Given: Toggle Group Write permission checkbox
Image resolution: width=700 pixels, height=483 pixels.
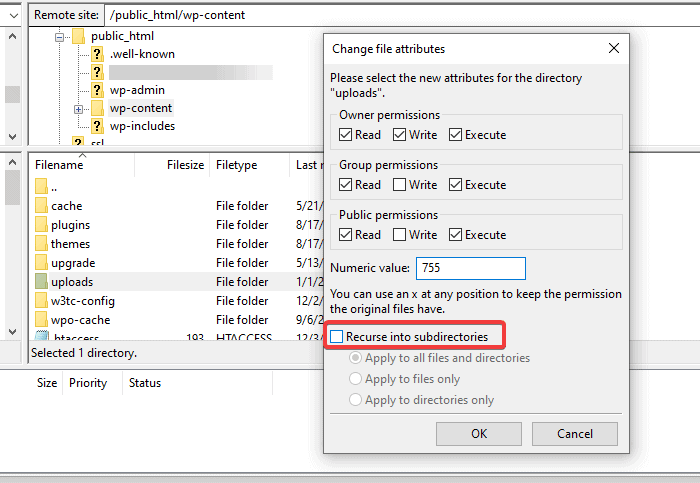Looking at the screenshot, I should pos(400,185).
